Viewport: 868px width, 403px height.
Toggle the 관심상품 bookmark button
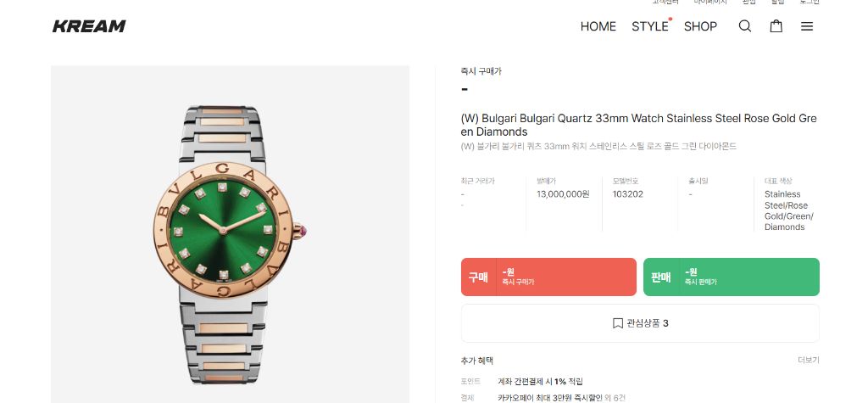point(640,323)
